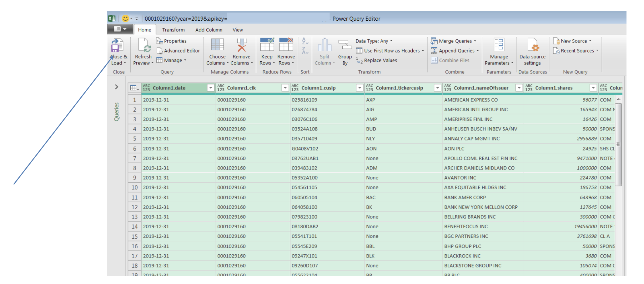Open filter dropdown for Column1.tickercusip

point(438,88)
